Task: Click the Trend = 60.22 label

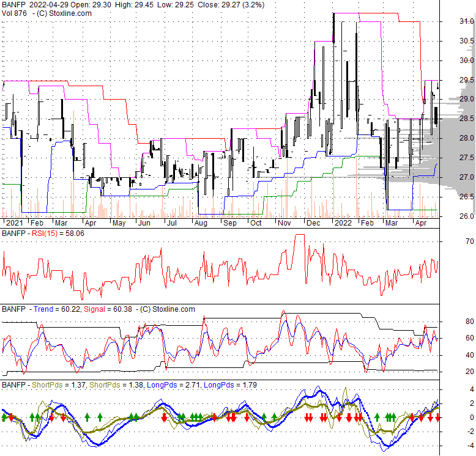Action: 57,309
